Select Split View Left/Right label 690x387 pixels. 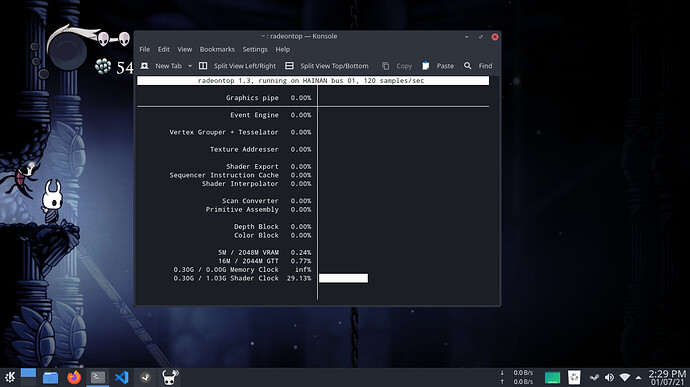pyautogui.click(x=245, y=66)
